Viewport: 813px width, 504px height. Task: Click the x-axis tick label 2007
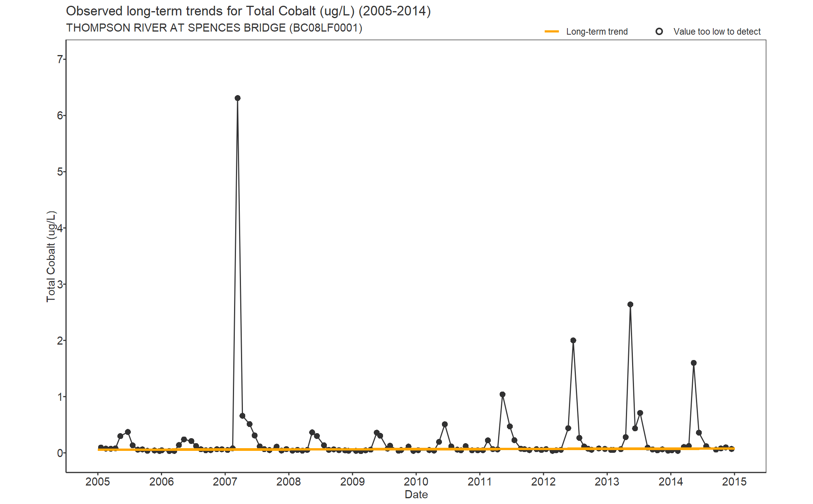coord(225,482)
